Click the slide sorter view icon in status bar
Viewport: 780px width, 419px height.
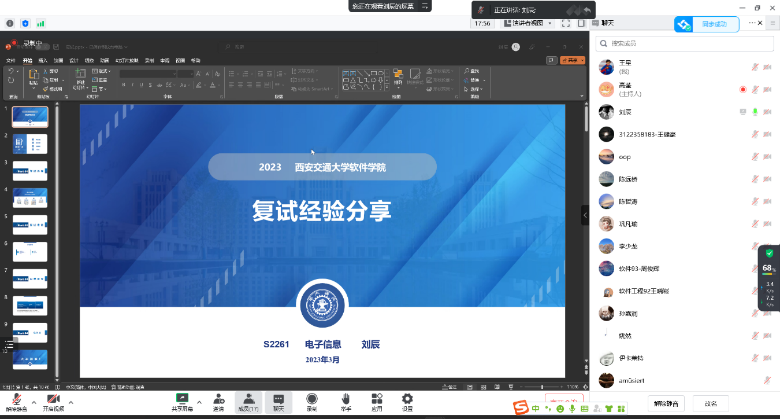pos(484,387)
